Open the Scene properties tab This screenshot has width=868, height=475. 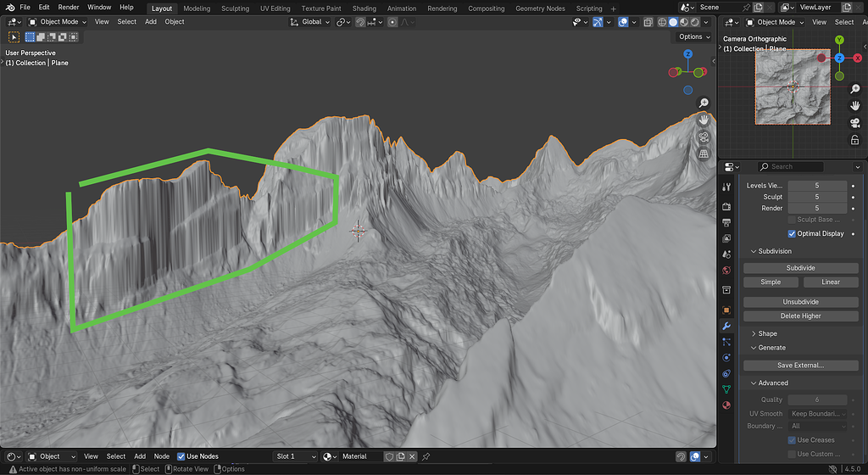click(x=726, y=254)
